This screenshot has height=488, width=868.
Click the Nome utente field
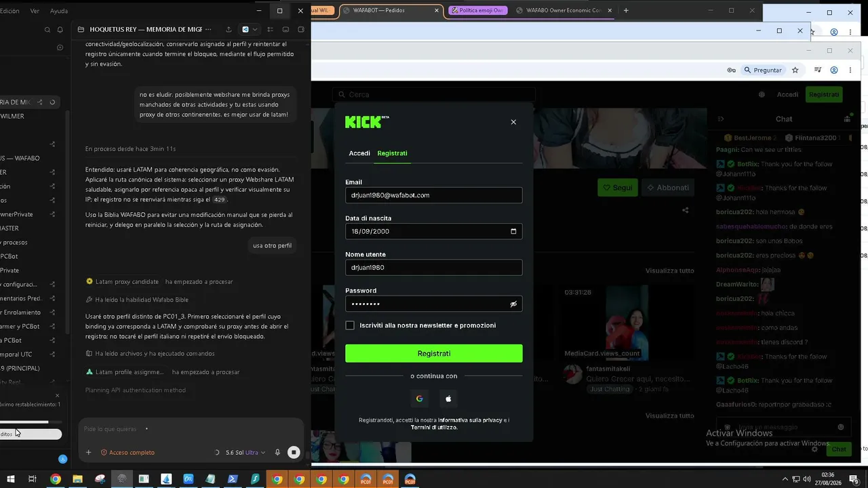[x=434, y=268]
